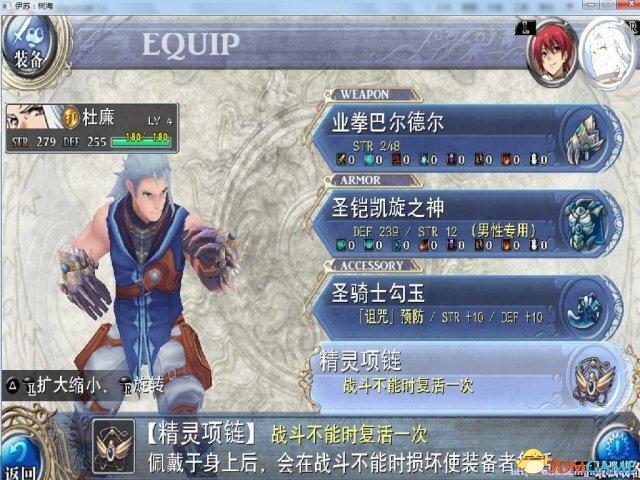640x480 pixels.
Task: Click the 杜廉 character status panel
Action: (92, 128)
